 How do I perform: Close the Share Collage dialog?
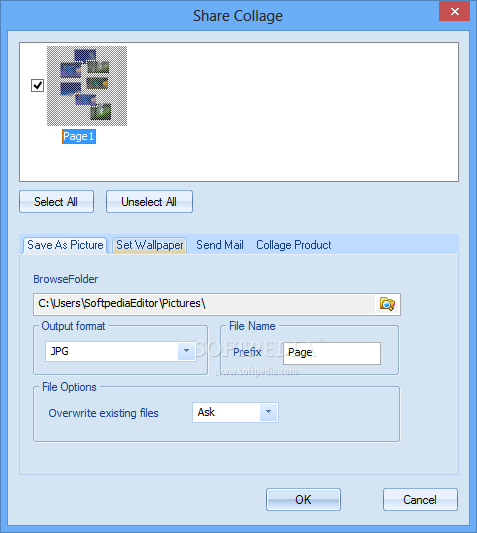pos(455,12)
